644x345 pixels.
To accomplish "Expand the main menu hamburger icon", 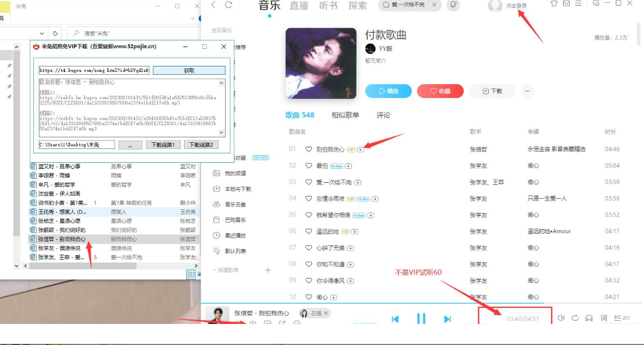I will [578, 3].
